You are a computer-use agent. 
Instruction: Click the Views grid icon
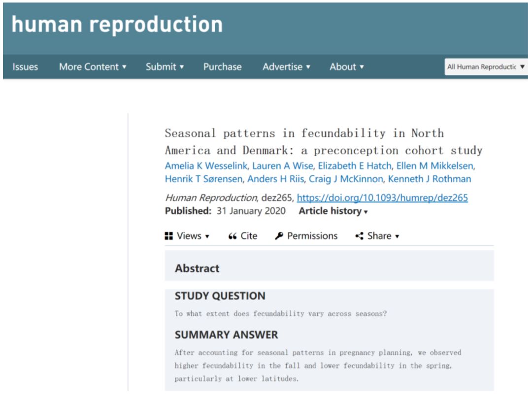click(x=169, y=236)
